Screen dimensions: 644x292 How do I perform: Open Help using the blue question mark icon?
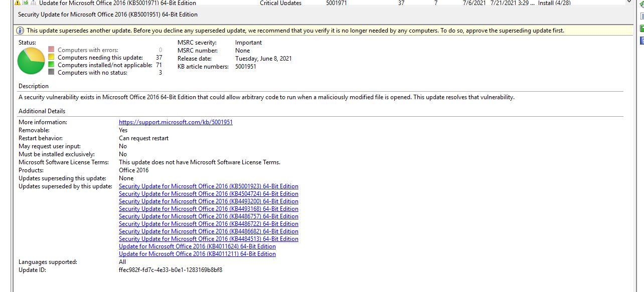(641, 40)
